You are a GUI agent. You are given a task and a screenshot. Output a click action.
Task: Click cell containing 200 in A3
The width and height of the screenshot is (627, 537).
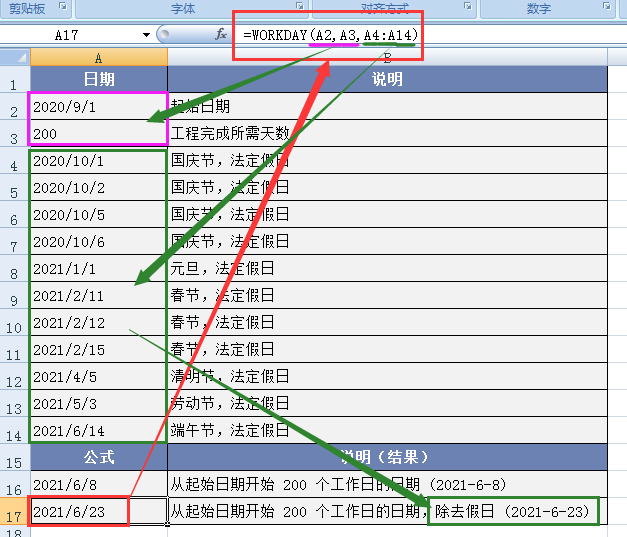[x=99, y=133]
